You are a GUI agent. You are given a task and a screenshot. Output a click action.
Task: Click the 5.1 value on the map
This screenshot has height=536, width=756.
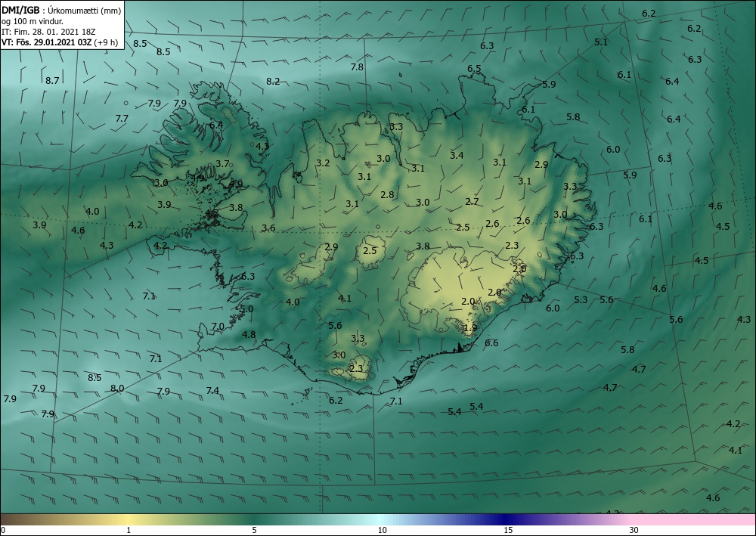click(x=601, y=42)
